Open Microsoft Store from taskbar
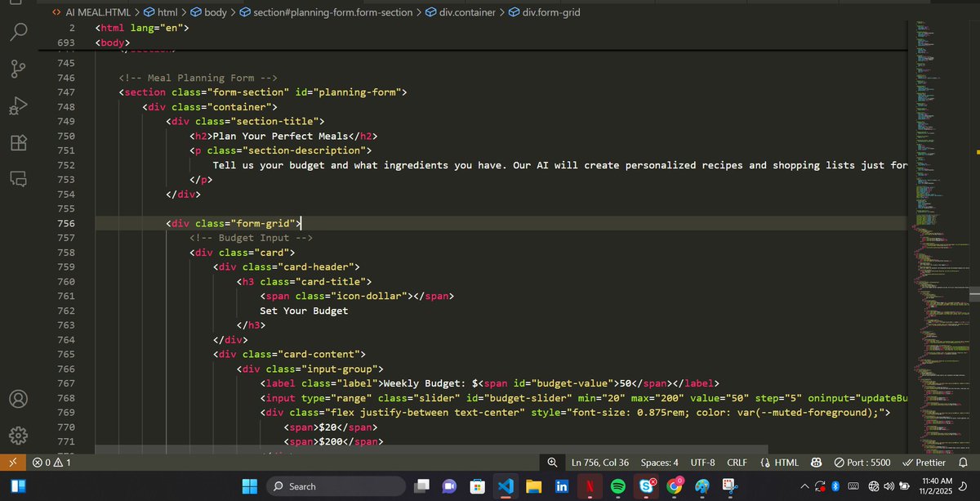 click(477, 486)
